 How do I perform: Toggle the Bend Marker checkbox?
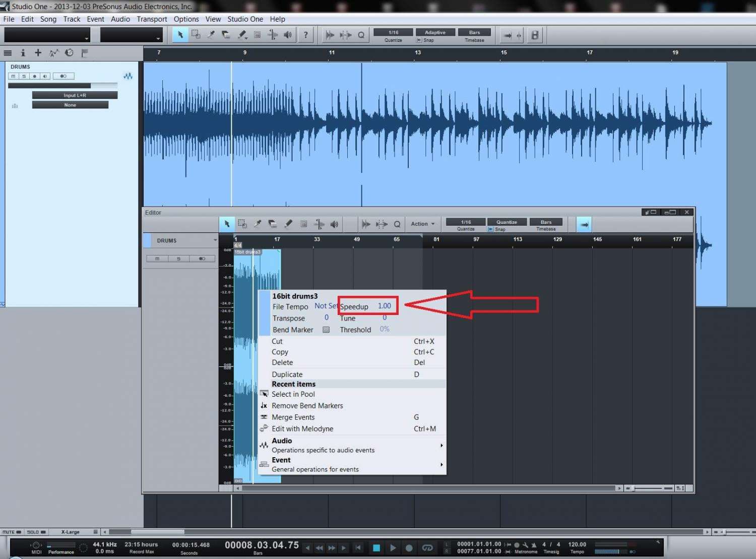click(x=326, y=330)
